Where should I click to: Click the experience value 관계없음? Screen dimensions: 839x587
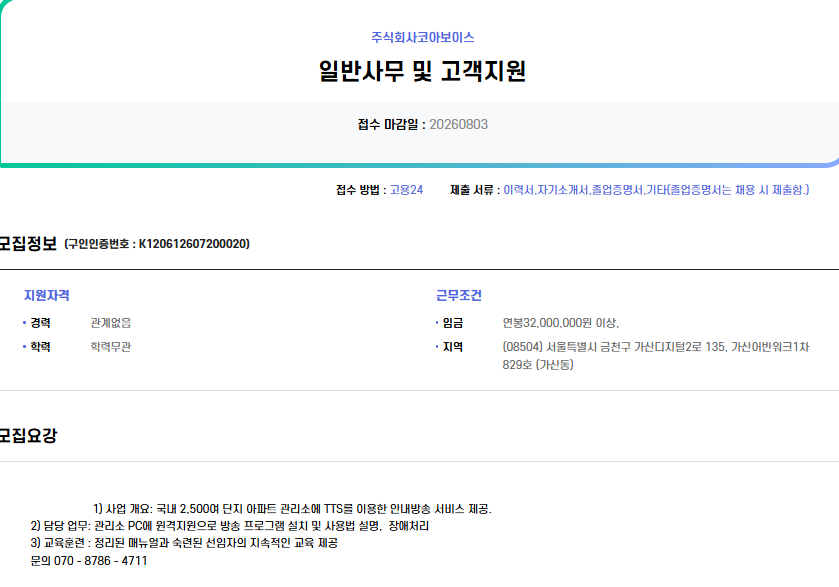[111, 323]
